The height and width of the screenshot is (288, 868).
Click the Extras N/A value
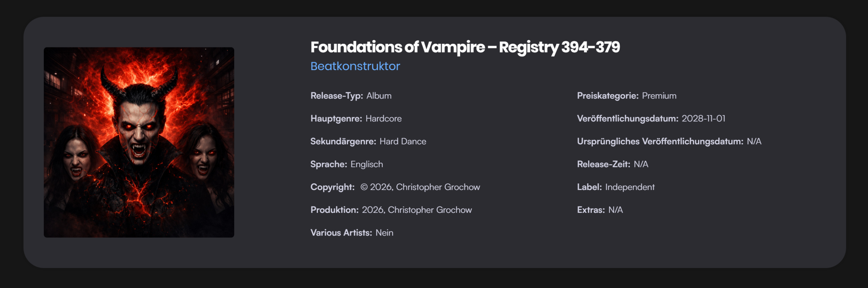[615, 210]
